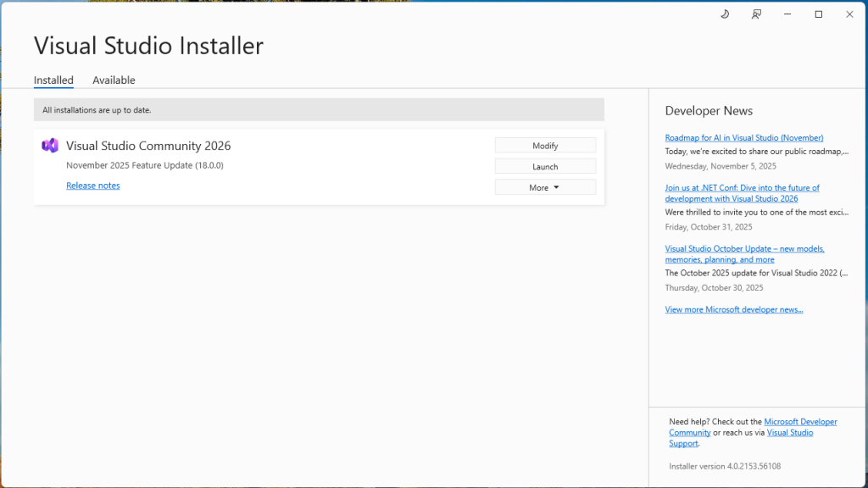
Task: View more Microsoft developer news
Action: point(734,309)
